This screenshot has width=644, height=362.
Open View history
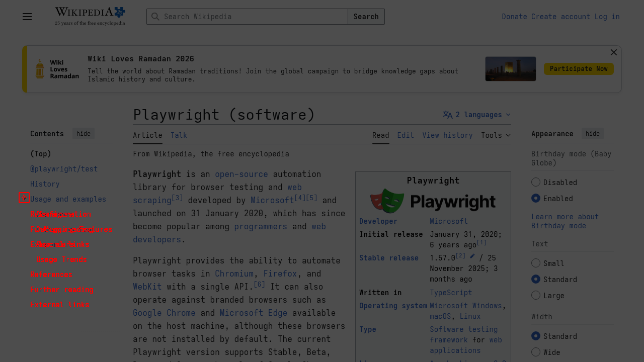[447, 135]
